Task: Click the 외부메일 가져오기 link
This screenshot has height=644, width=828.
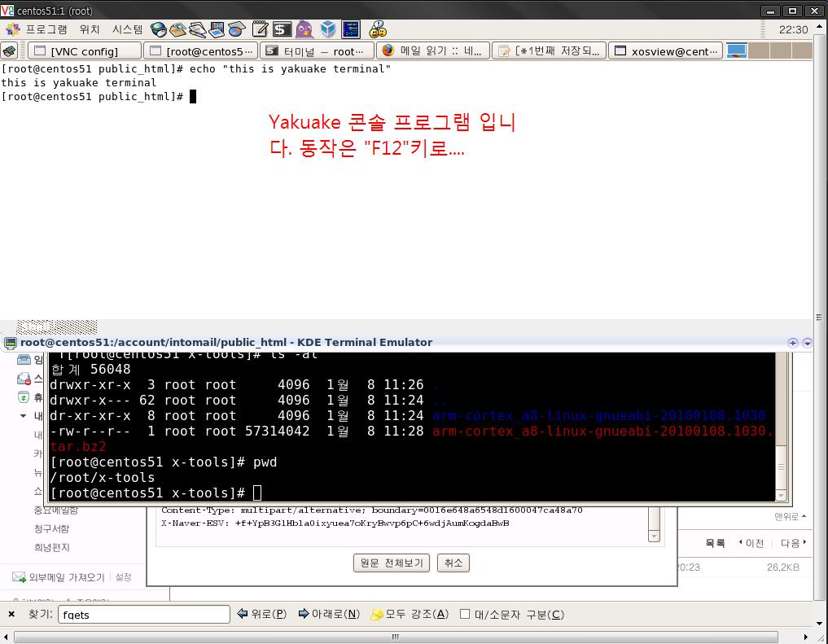Action: click(x=67, y=577)
